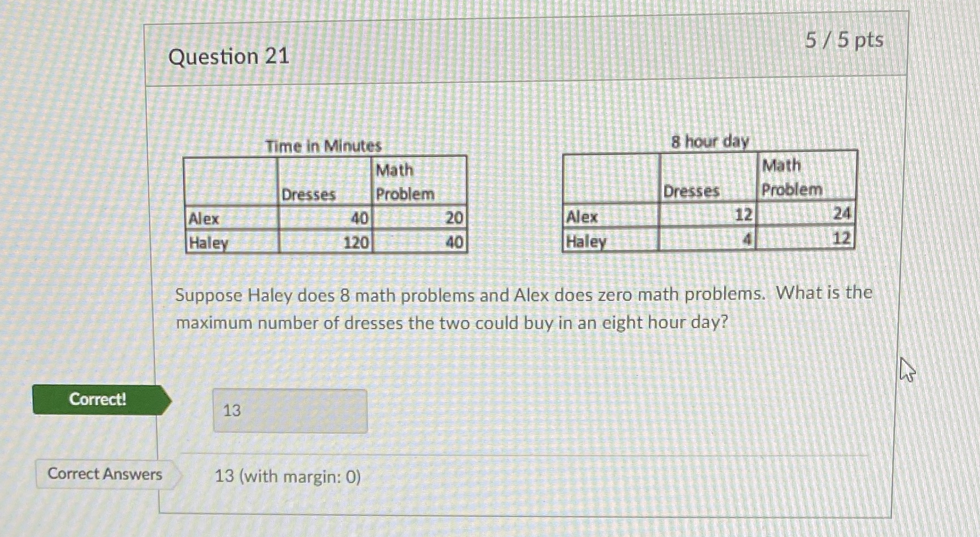Click the answer margin note showing 13
The width and height of the screenshot is (980, 537).
pyautogui.click(x=286, y=476)
